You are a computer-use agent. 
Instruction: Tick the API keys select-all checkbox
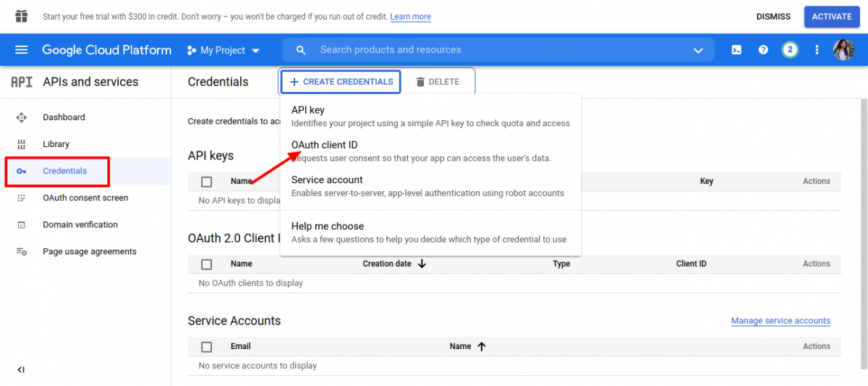(x=207, y=182)
